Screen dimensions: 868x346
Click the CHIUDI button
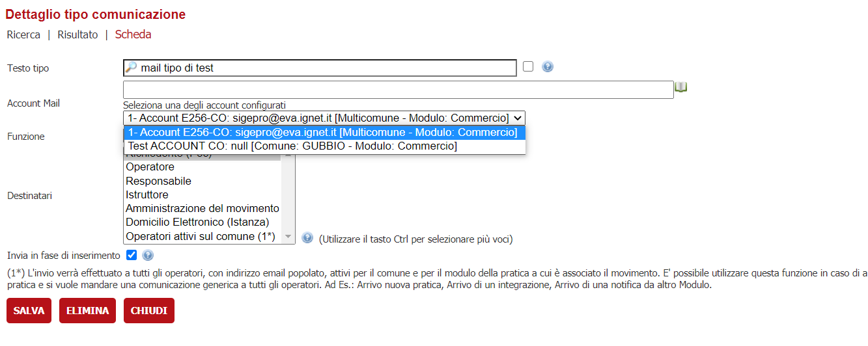(x=149, y=311)
